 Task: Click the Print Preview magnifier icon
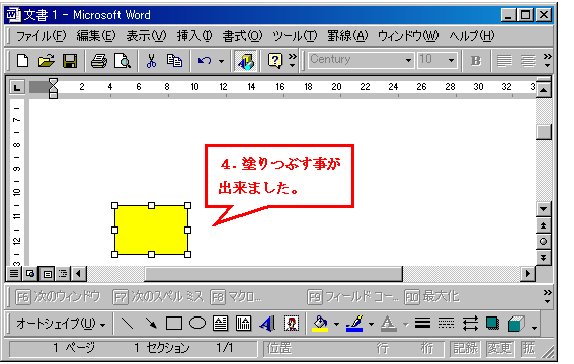tap(122, 60)
